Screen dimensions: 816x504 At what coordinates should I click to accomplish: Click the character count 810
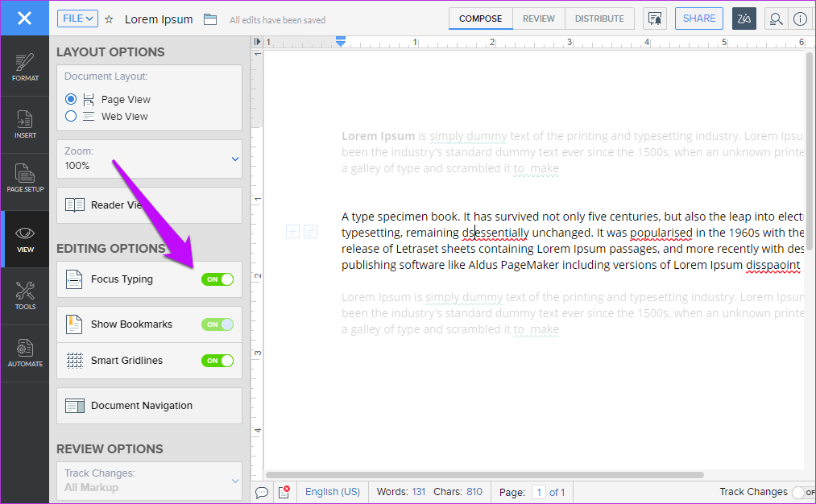(x=474, y=492)
